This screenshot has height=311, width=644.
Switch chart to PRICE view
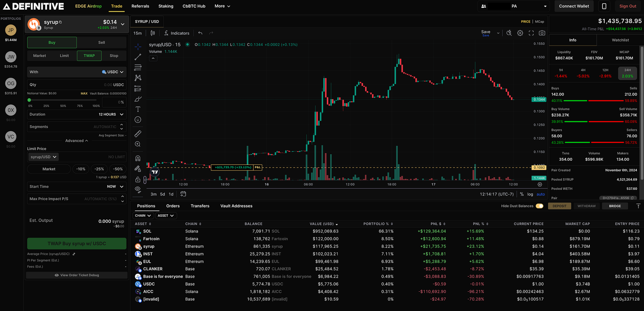526,22
